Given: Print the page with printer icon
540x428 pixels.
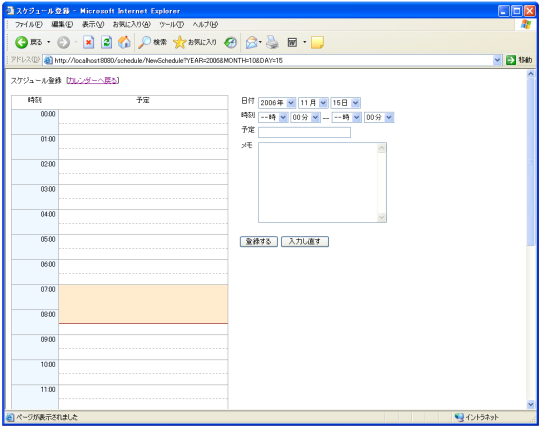Looking at the screenshot, I should (272, 42).
